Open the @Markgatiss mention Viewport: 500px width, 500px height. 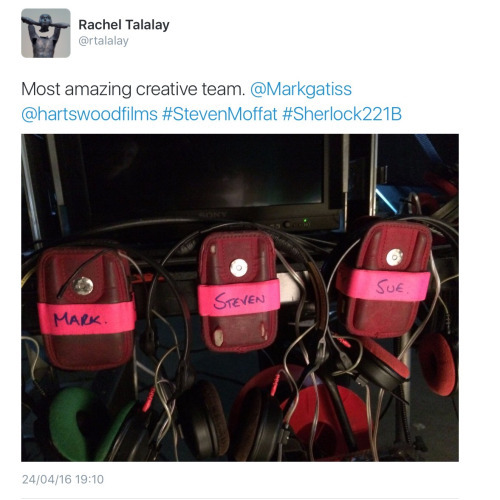coord(301,89)
